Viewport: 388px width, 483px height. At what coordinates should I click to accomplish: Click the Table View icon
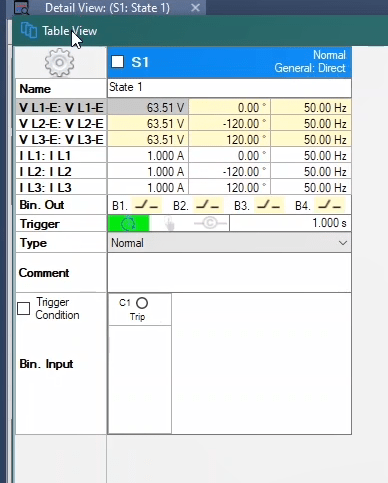(x=29, y=31)
